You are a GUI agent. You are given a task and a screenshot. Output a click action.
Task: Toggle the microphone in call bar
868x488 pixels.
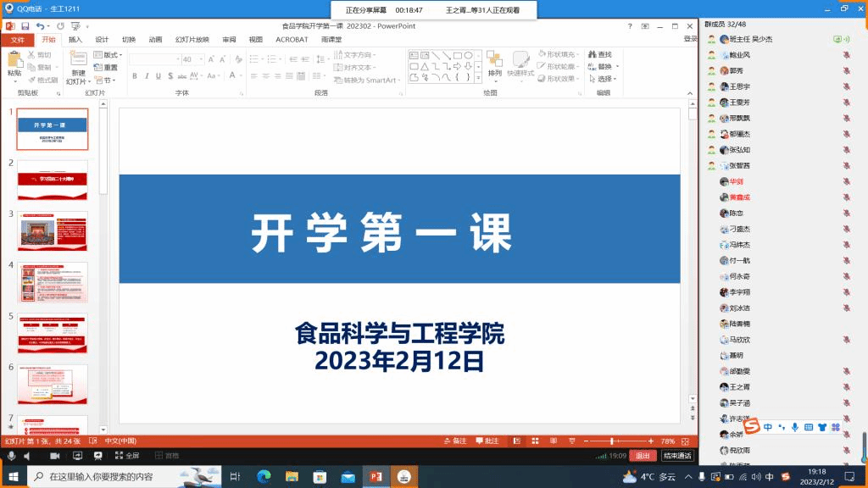tap(12, 456)
